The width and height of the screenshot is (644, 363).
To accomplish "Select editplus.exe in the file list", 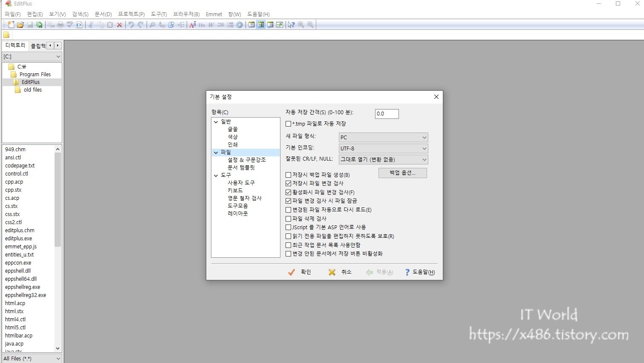I will pos(19,239).
